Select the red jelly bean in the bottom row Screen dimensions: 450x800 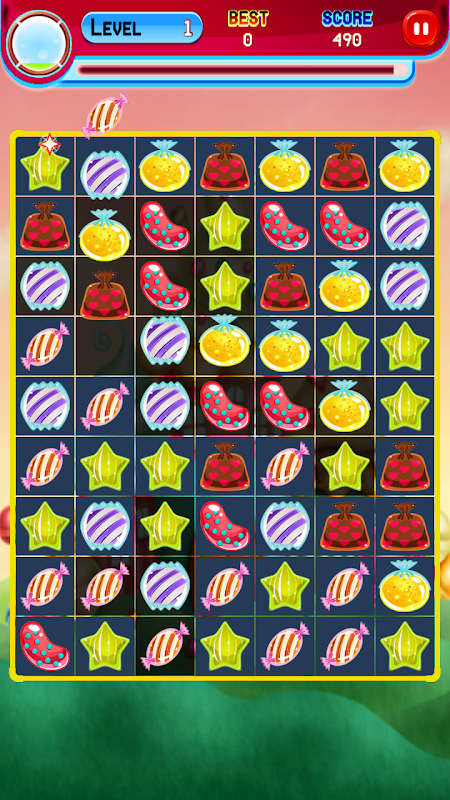pos(45,645)
